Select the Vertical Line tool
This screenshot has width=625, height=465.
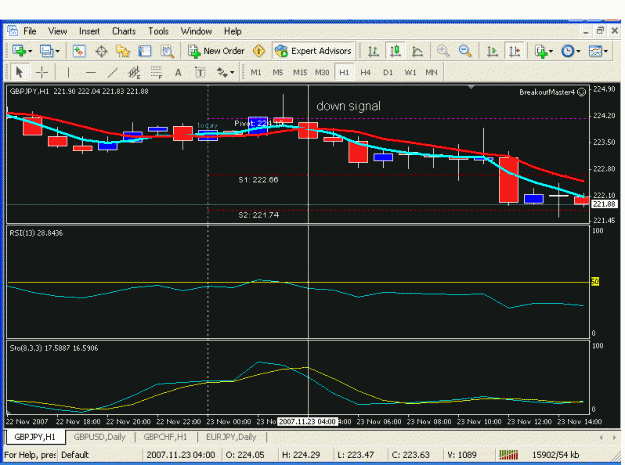68,73
